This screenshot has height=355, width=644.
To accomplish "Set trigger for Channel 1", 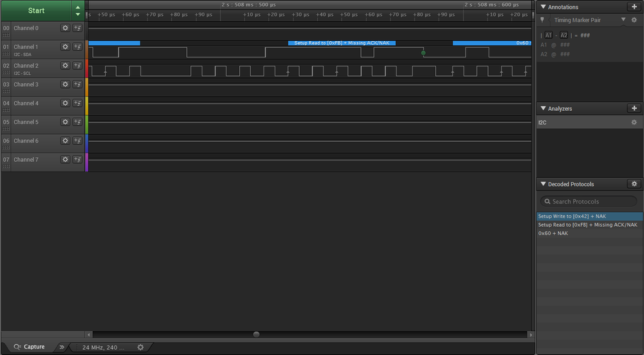I will pyautogui.click(x=77, y=47).
